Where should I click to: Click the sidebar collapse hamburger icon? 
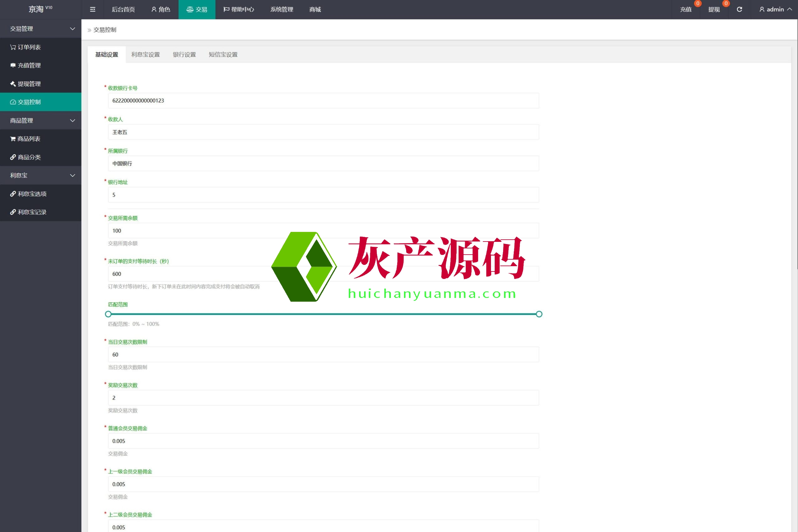pyautogui.click(x=92, y=9)
